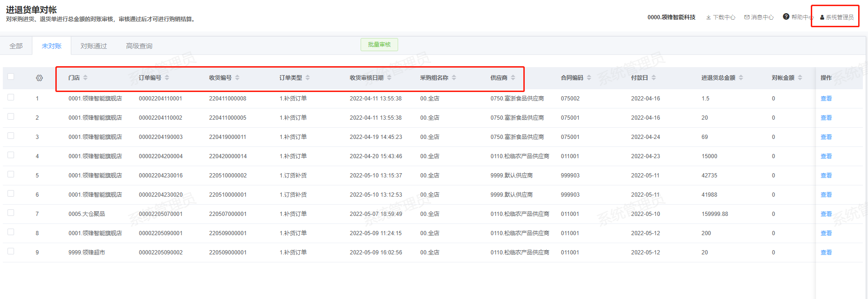Viewport: 868px width, 299px height.
Task: Sort 供应商 column using its arrows
Action: tap(513, 78)
